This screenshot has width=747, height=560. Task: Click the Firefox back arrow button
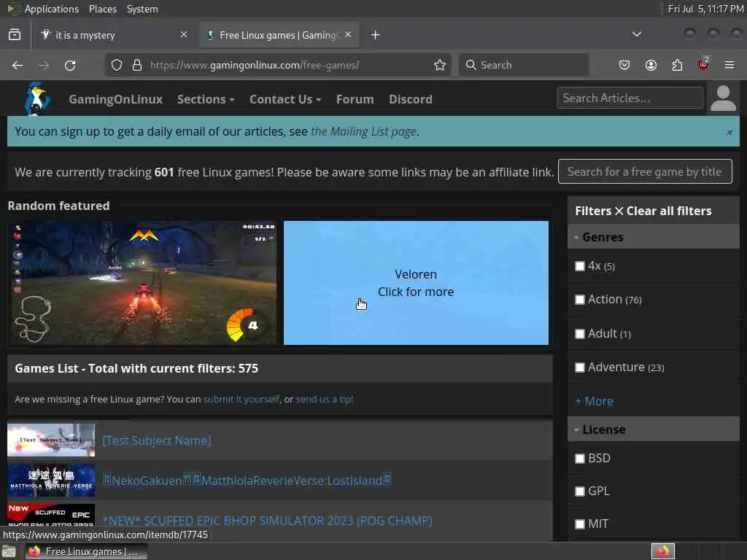click(x=18, y=65)
